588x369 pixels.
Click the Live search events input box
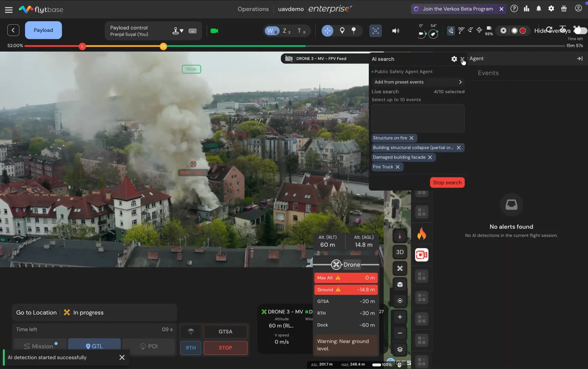418,118
